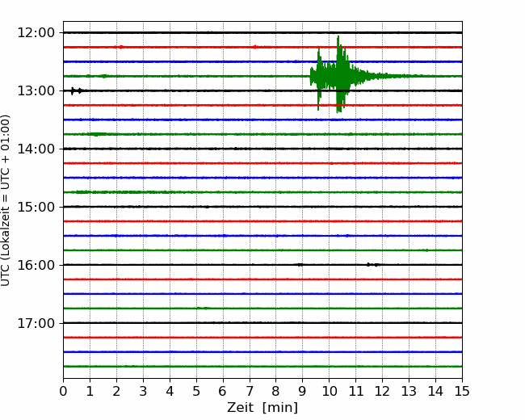Click the x-axis tick label 9

click(302, 391)
